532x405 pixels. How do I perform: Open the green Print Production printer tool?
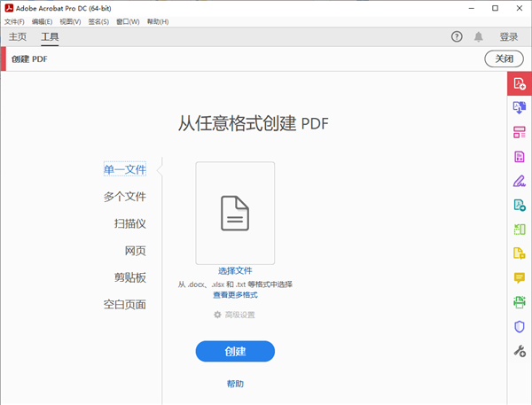click(x=519, y=302)
